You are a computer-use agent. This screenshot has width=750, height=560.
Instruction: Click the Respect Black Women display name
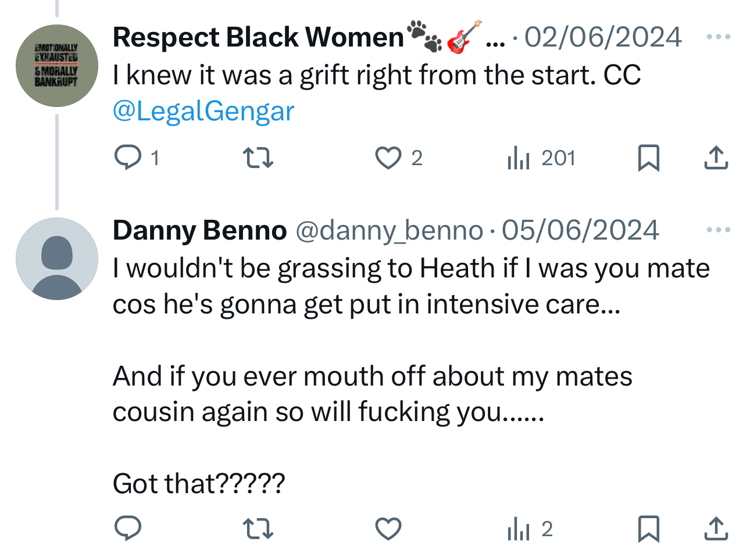pos(258,37)
